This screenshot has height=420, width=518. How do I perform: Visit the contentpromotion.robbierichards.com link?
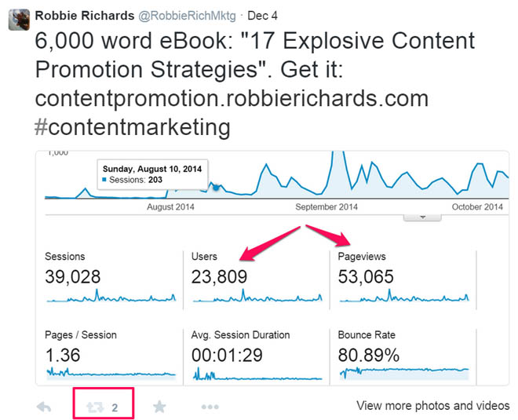click(x=232, y=98)
